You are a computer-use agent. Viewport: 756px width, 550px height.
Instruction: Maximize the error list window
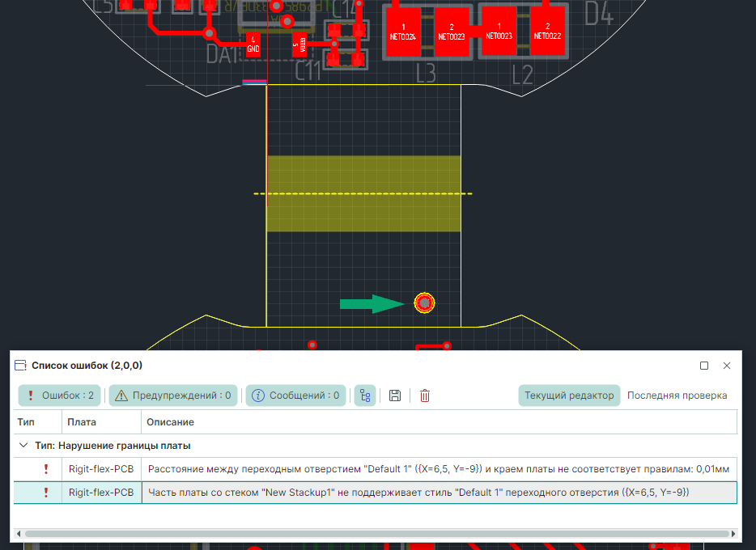(704, 366)
